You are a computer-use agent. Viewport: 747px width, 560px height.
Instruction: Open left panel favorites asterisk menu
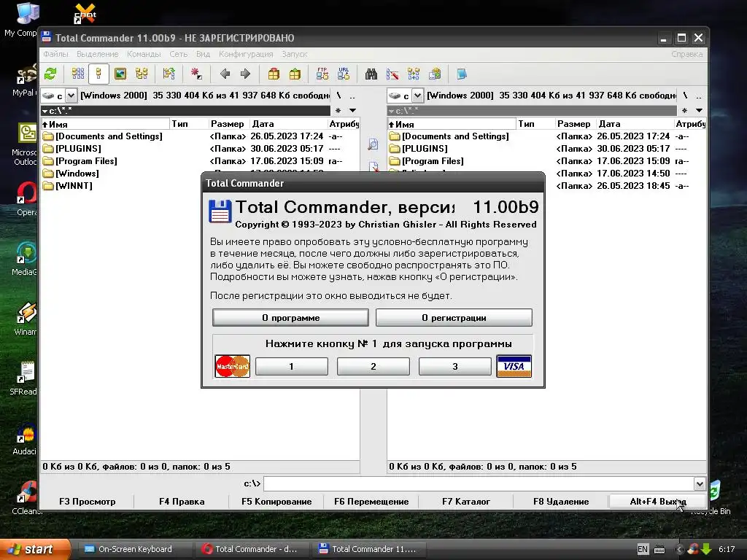[338, 111]
